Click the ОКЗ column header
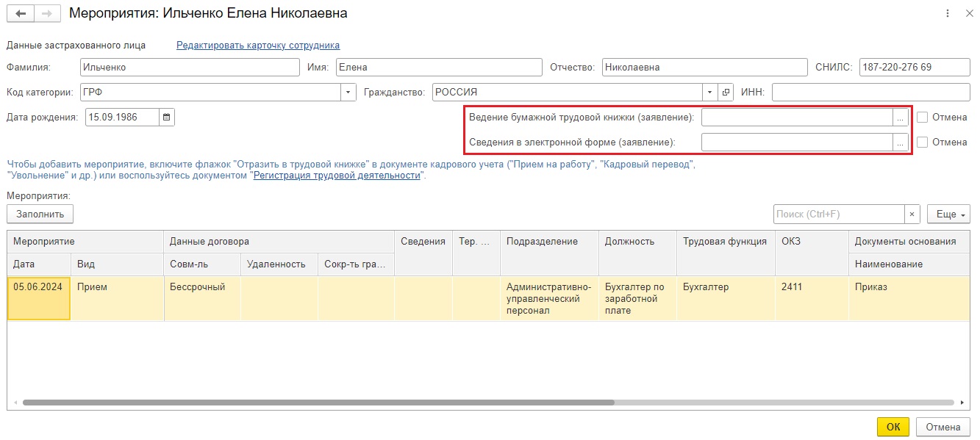 pyautogui.click(x=812, y=253)
